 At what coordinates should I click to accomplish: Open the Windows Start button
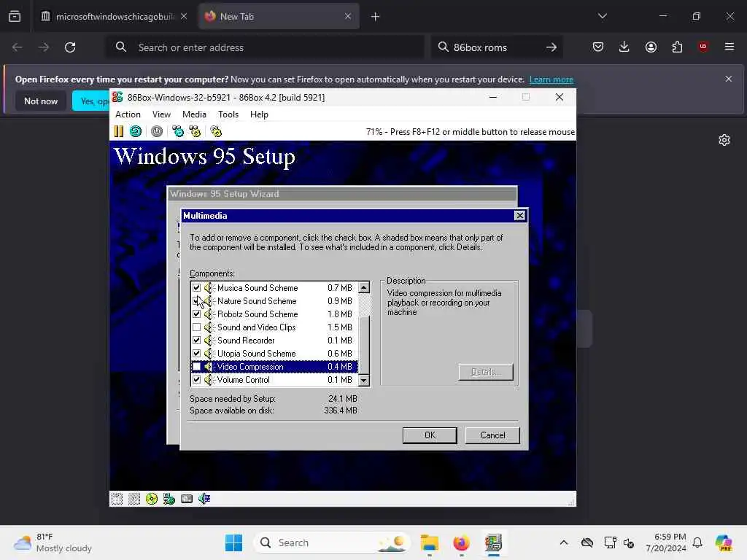[x=233, y=542]
